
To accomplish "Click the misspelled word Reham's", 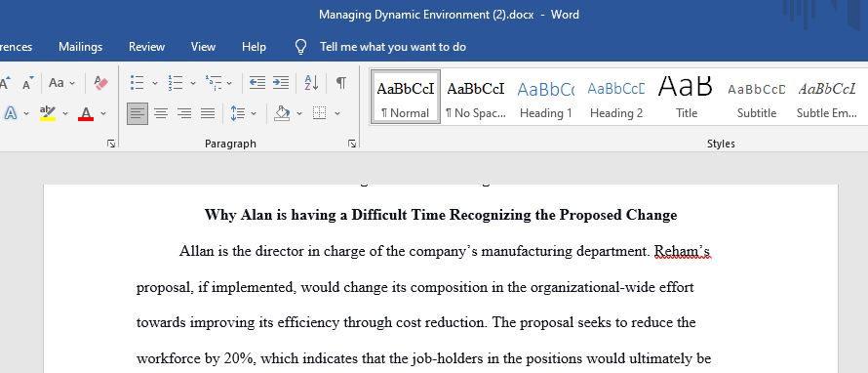I will click(682, 252).
